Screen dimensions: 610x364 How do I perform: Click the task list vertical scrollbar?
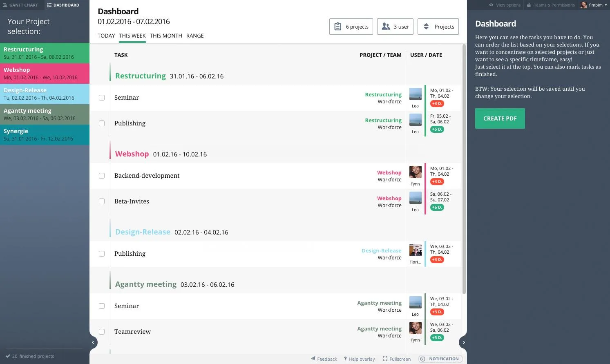coord(464,169)
